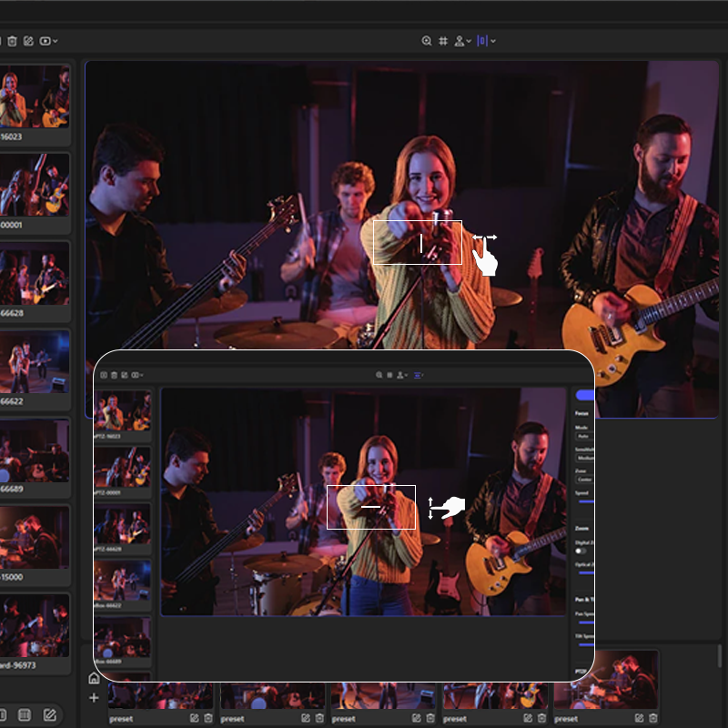This screenshot has width=728, height=728.
Task: Click the plus icon left of the preset row
Action: point(94,698)
